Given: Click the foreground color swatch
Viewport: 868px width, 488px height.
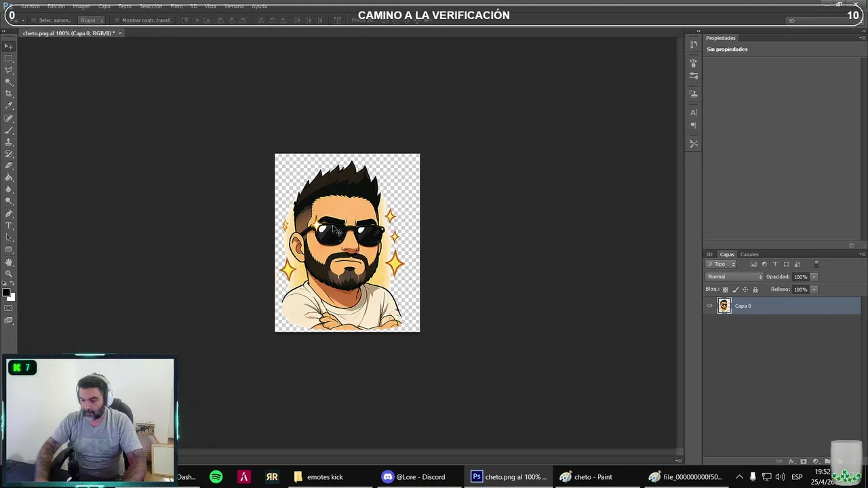Looking at the screenshot, I should (x=5, y=293).
